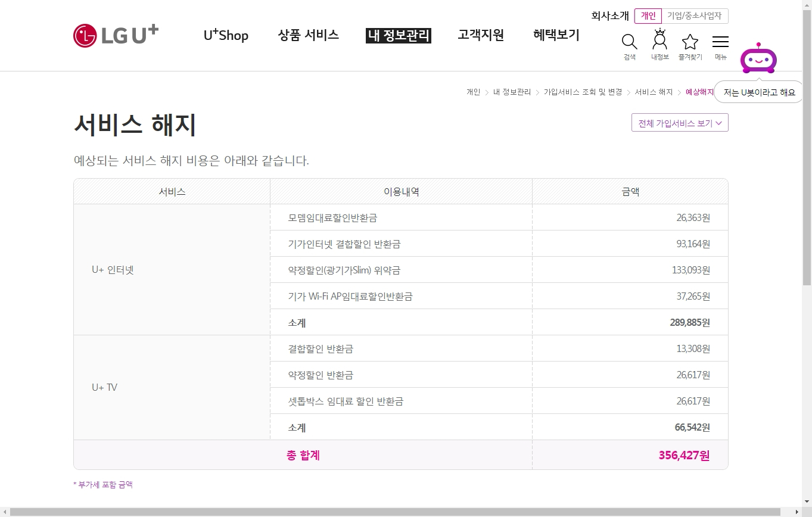The height and width of the screenshot is (517, 812).
Task: Click the 개인 breadcrumb link
Action: click(473, 92)
